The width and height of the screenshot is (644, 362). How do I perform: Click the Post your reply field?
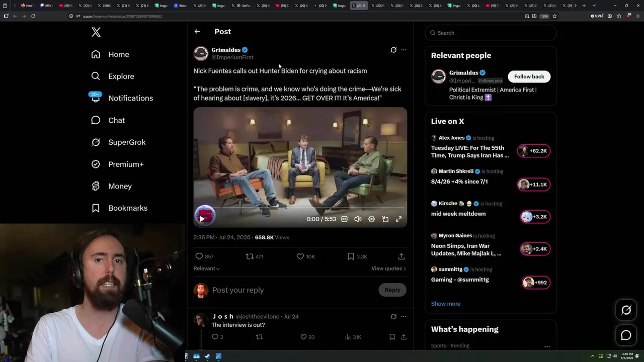tap(293, 290)
